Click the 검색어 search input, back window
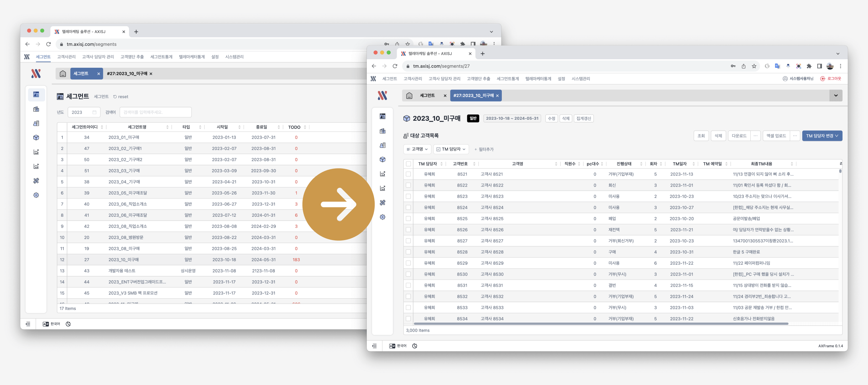 pos(155,112)
